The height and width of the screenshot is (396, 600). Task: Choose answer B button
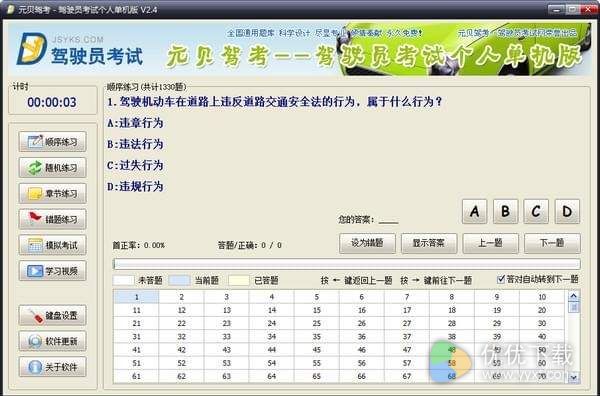point(505,211)
